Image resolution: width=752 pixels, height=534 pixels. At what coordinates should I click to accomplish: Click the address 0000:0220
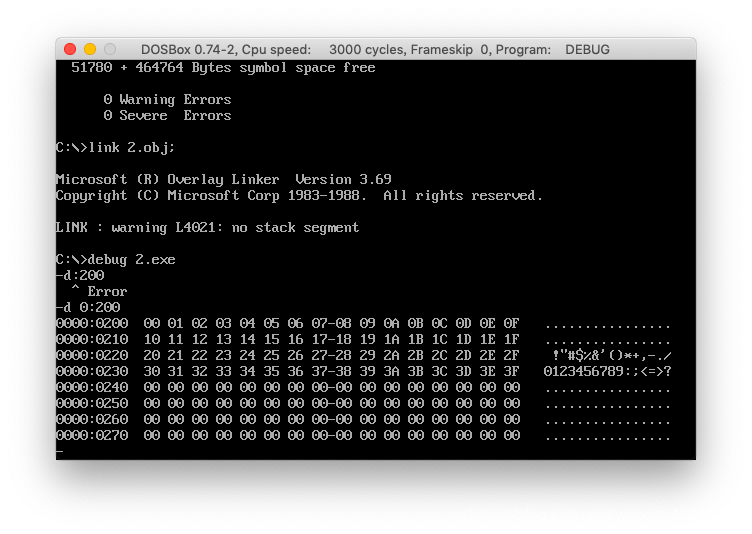(x=92, y=356)
